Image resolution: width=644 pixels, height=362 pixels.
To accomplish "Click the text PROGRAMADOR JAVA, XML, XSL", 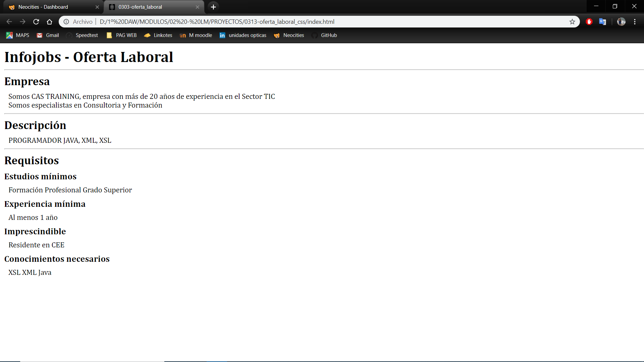I will pos(60,140).
